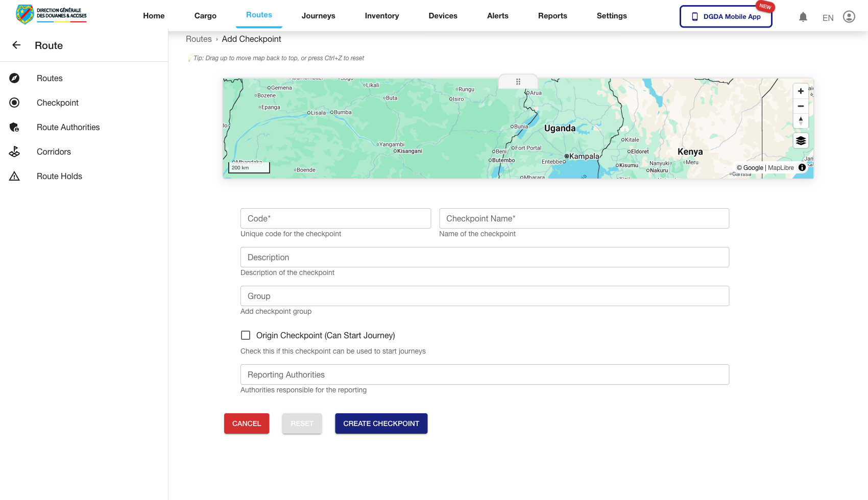The image size is (868, 500).
Task: Zoom in on the map with the plus control
Action: coord(801,91)
